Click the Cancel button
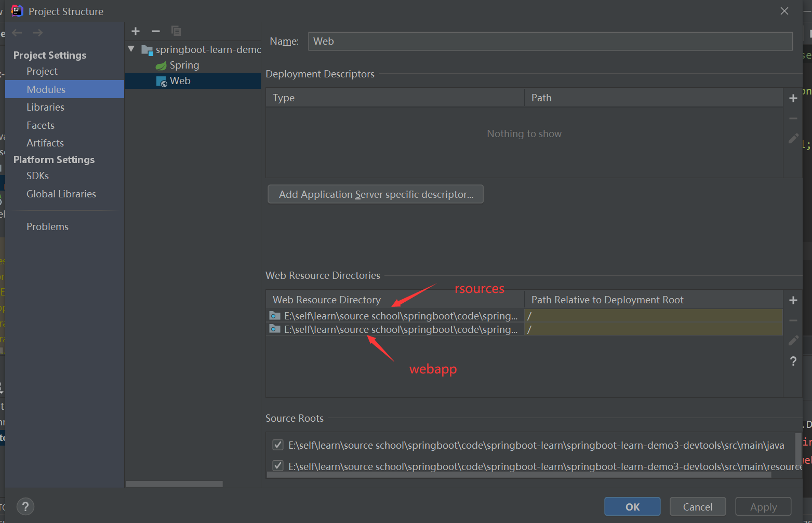Image resolution: width=812 pixels, height=523 pixels. [x=698, y=506]
